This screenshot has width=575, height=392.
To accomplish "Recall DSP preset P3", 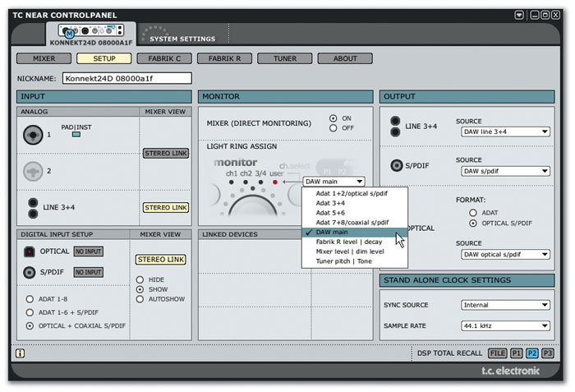I will 547,353.
